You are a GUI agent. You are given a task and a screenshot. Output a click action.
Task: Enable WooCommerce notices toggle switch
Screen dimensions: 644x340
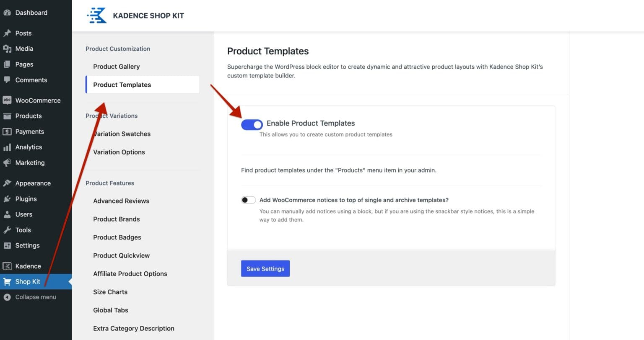click(x=248, y=200)
